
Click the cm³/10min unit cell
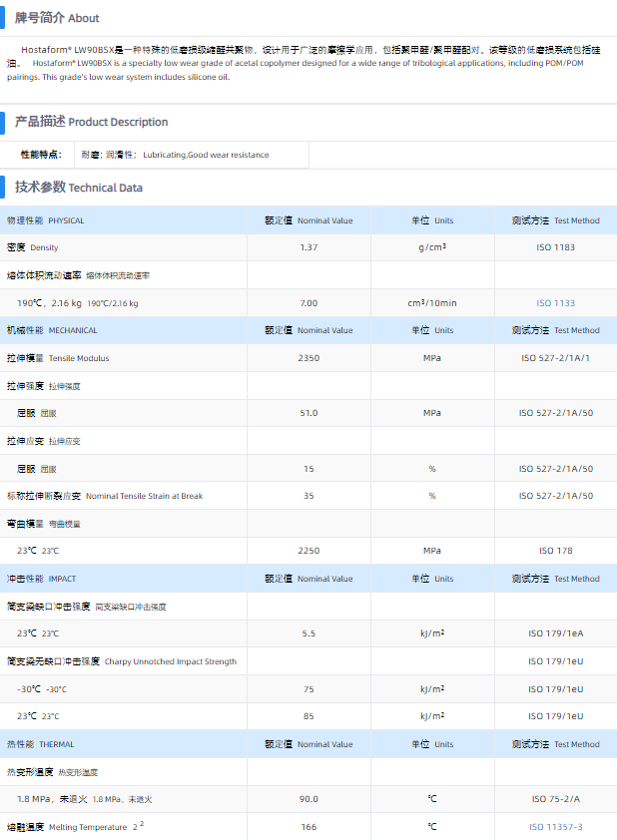tap(432, 303)
